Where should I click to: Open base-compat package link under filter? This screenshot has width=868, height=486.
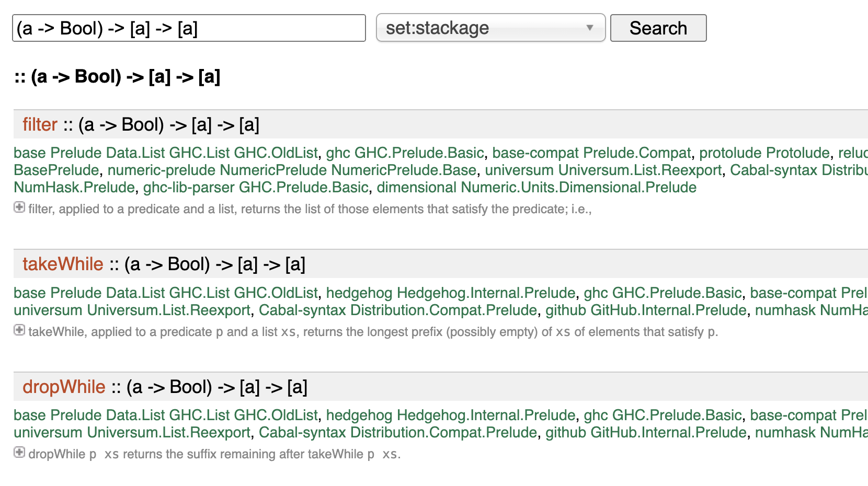tap(535, 153)
